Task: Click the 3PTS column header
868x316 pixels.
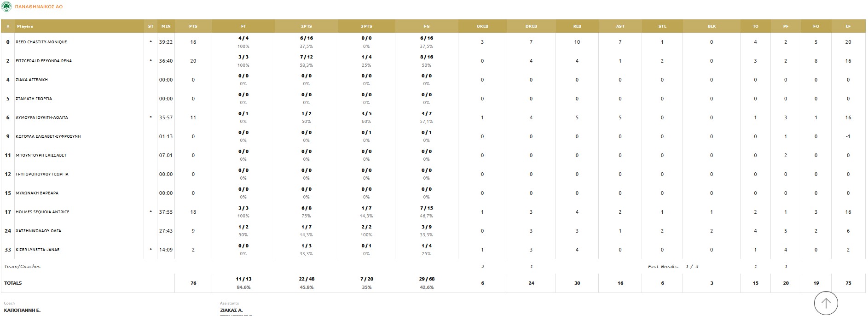Action: [x=366, y=26]
